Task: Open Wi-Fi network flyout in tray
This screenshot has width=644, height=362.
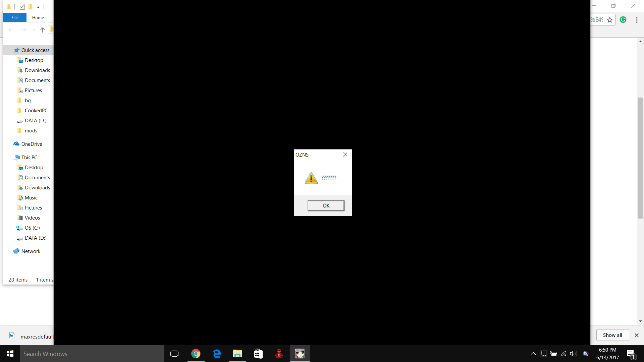Action: [563, 354]
